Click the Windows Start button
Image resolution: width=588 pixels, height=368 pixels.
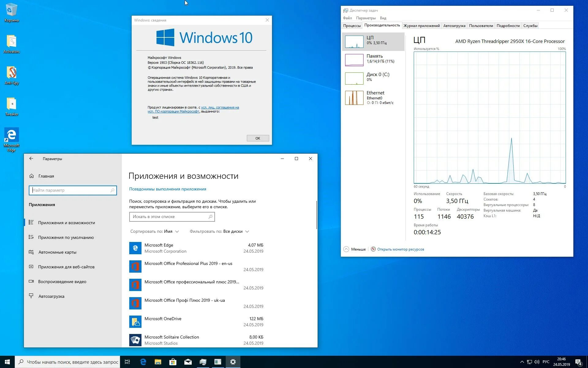pos(7,362)
